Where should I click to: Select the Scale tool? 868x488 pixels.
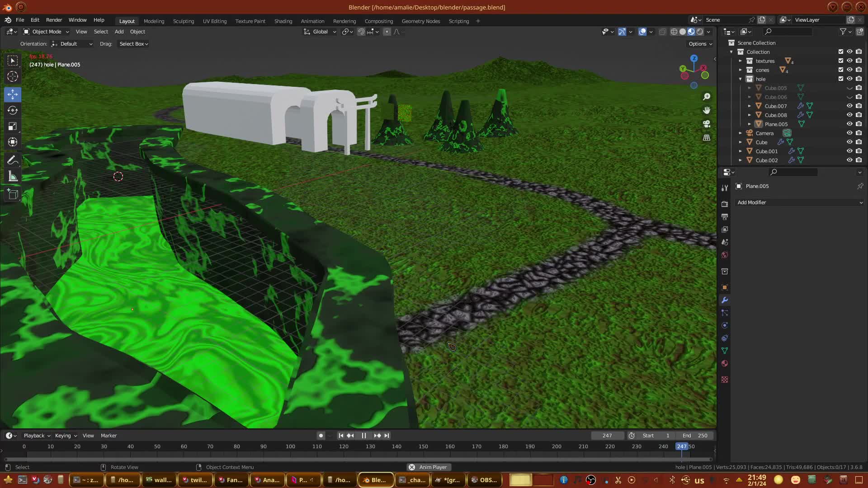tap(13, 126)
